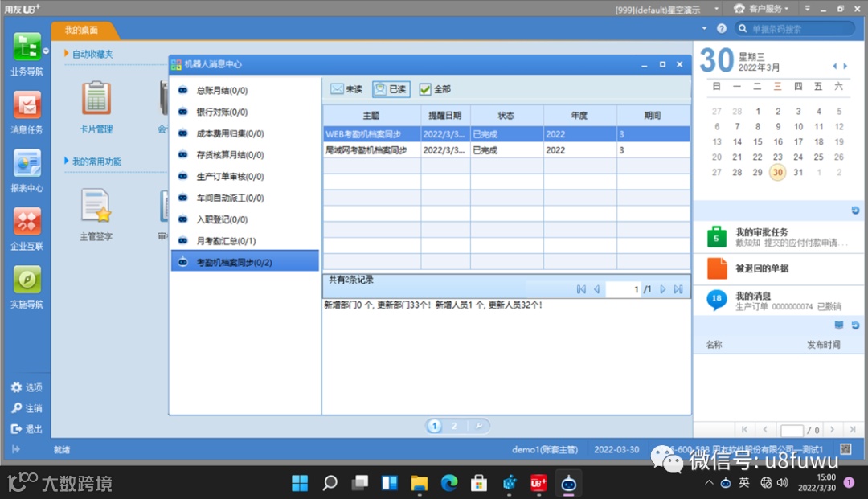Expand sidebar arrow at bottom left

point(16,449)
